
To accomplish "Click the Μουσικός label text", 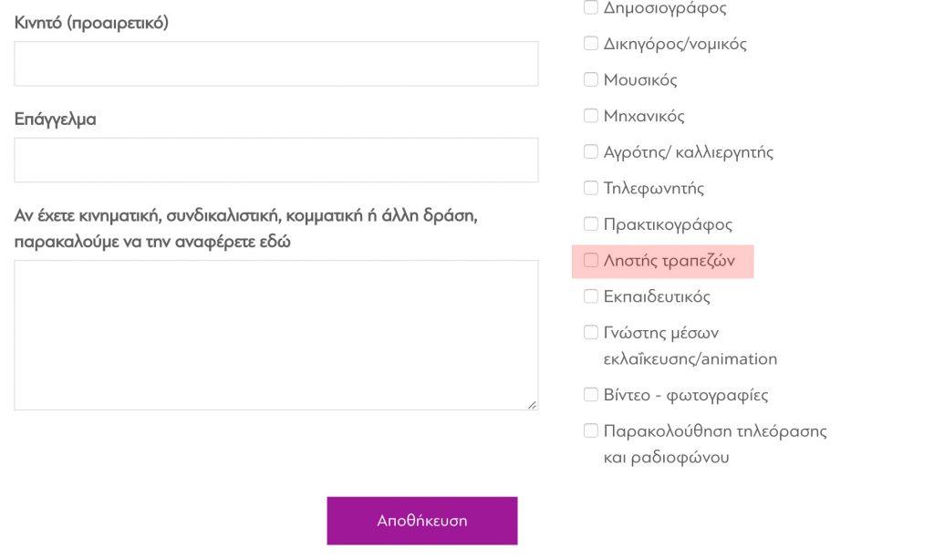I will click(x=640, y=80).
